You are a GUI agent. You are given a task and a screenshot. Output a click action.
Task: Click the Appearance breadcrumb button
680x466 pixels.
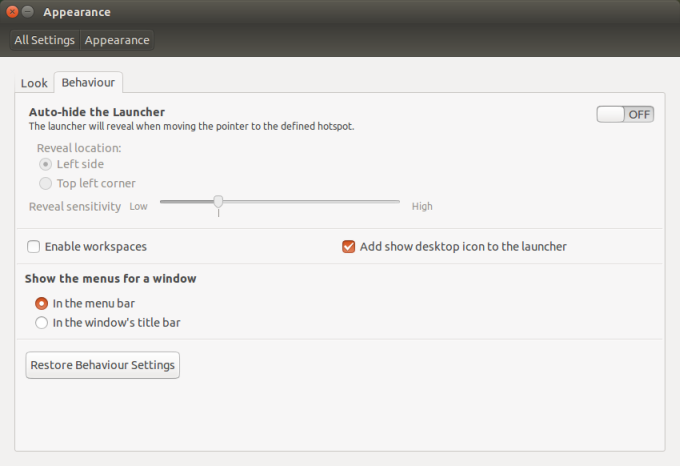(117, 41)
